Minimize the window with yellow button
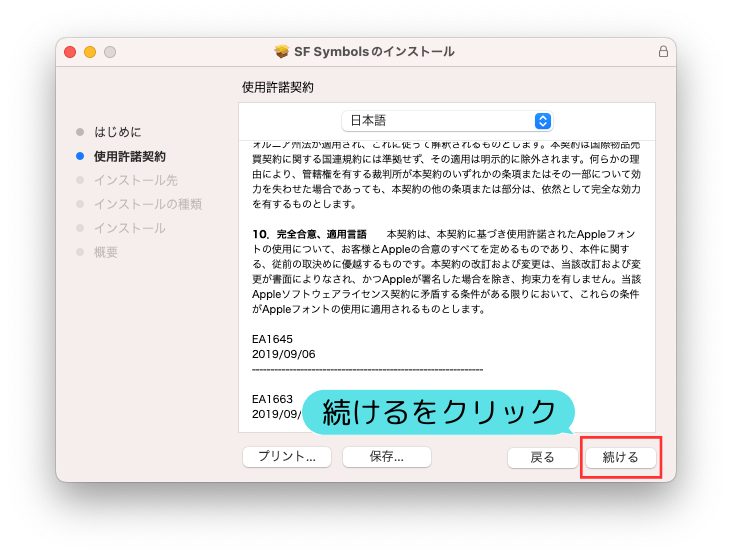The height and width of the screenshot is (556, 732). tap(90, 52)
